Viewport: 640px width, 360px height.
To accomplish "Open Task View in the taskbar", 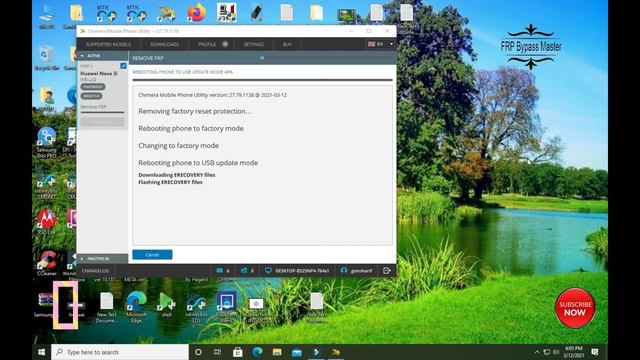I will tap(218, 352).
